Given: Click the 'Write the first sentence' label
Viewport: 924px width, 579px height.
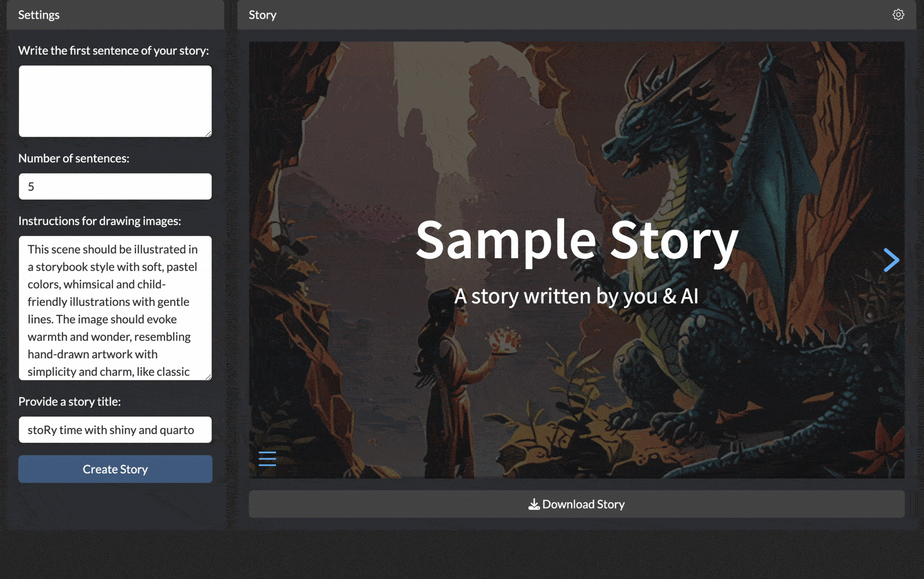Looking at the screenshot, I should pyautogui.click(x=114, y=50).
